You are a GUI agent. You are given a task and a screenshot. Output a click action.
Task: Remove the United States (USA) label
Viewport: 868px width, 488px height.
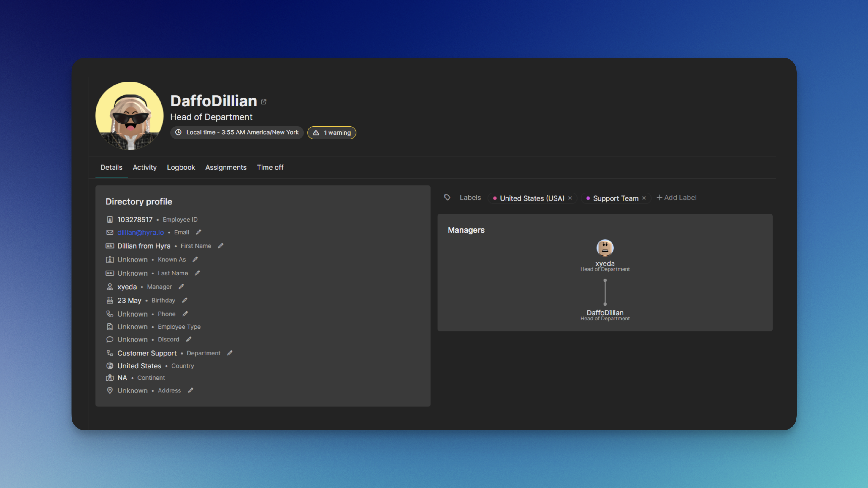pos(570,198)
